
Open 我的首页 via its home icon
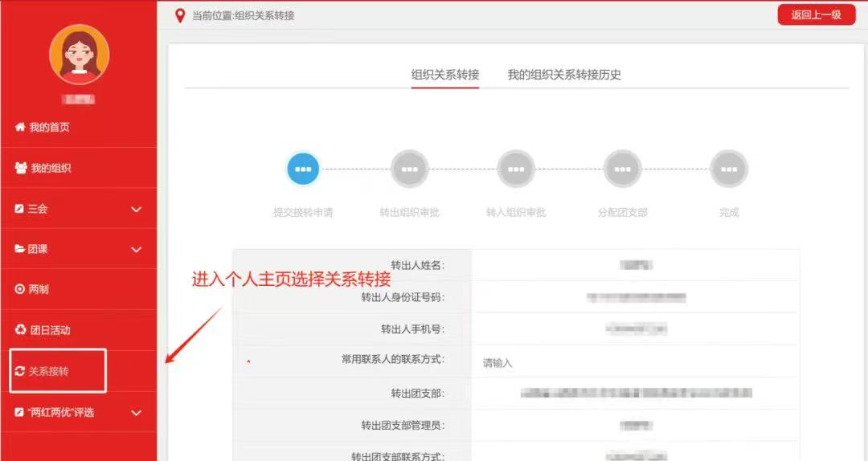pos(20,128)
